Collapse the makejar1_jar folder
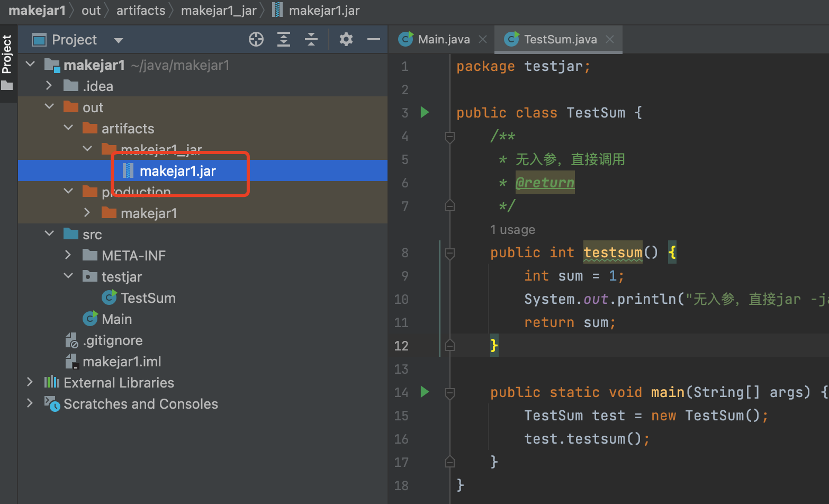 (x=87, y=149)
